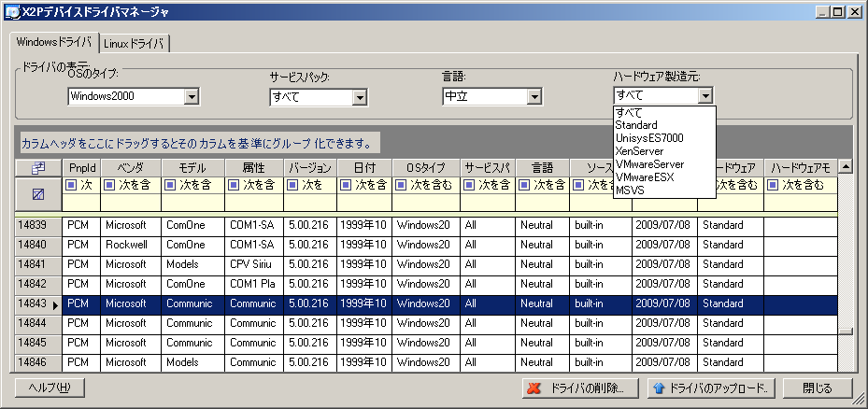Click the filter operator icon in OSタイプ column
This screenshot has height=409, width=868.
click(400, 186)
